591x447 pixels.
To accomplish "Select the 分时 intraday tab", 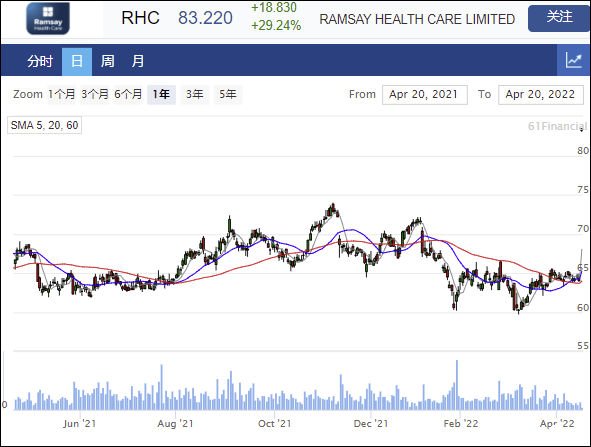I will tap(39, 61).
